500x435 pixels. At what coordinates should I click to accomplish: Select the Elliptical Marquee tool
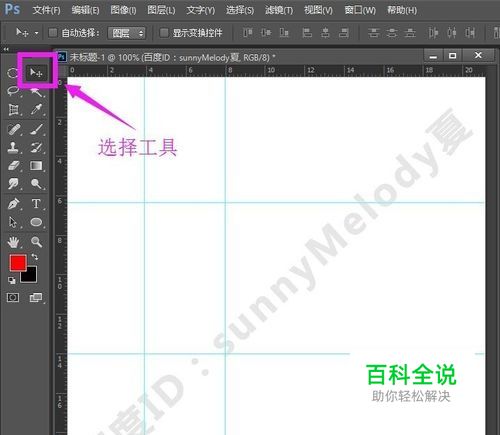[x=13, y=72]
